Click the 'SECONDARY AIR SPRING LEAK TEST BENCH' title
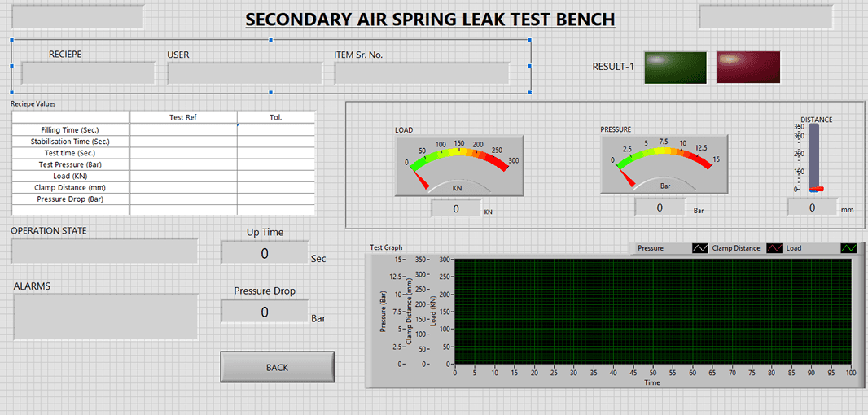 point(430,20)
